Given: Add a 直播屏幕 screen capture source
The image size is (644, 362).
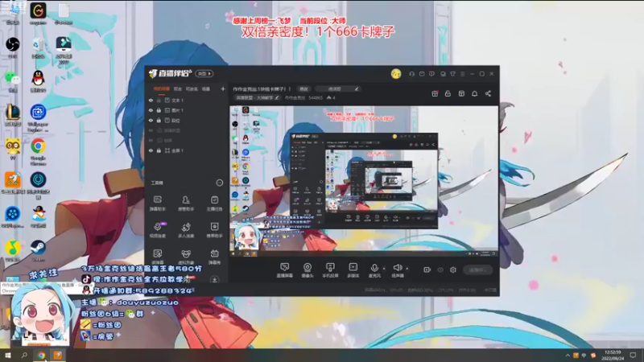Looking at the screenshot, I should (284, 270).
